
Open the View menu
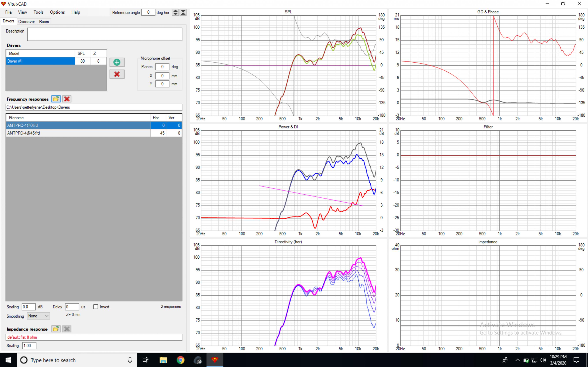pyautogui.click(x=22, y=12)
